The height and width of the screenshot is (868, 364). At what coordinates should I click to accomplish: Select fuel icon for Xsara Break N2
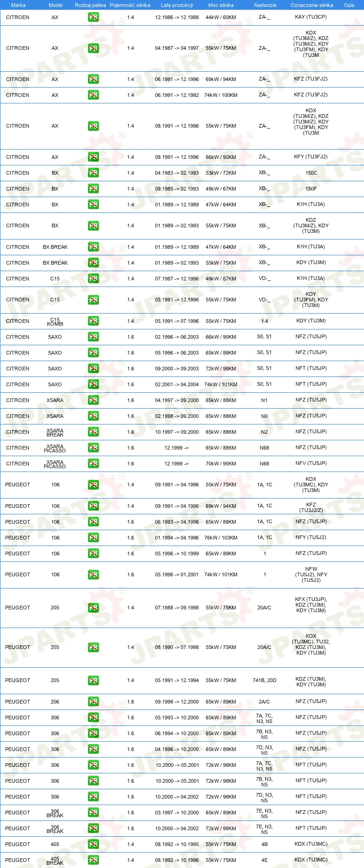pos(93,432)
